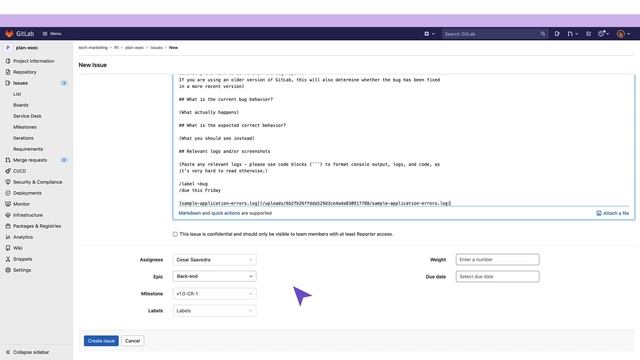This screenshot has width=640, height=360.
Task: Toggle the confidential issue checkbox
Action: click(175, 234)
